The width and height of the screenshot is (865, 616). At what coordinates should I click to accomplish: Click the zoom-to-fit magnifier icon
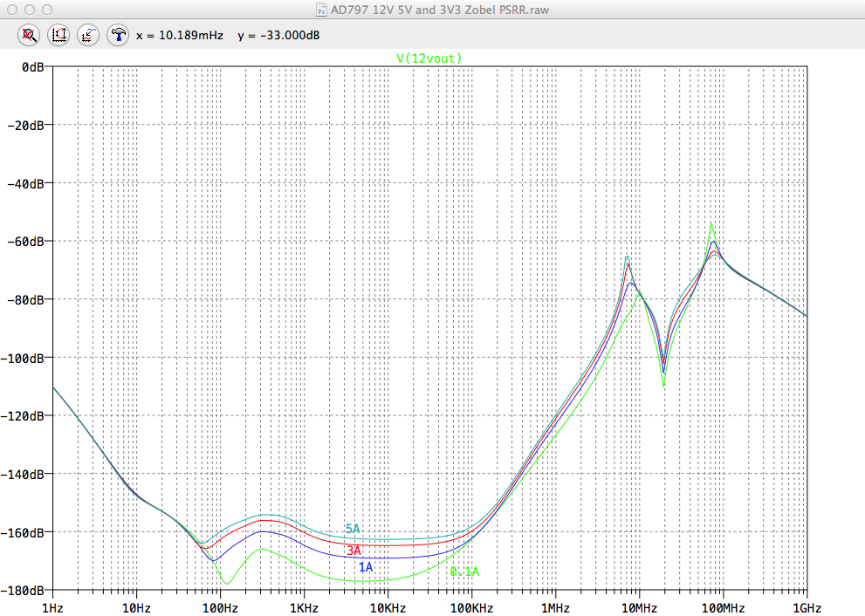click(29, 35)
